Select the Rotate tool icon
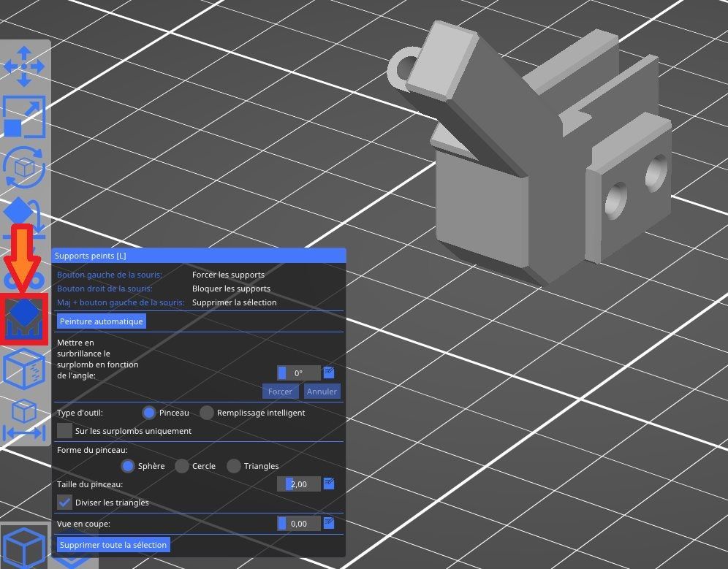The height and width of the screenshot is (569, 728). click(24, 167)
